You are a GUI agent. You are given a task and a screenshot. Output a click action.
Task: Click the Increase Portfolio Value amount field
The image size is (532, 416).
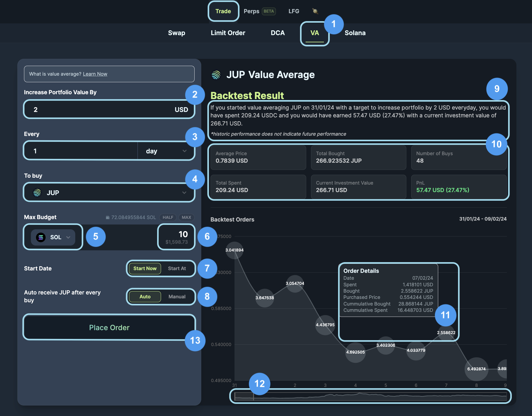pos(102,110)
